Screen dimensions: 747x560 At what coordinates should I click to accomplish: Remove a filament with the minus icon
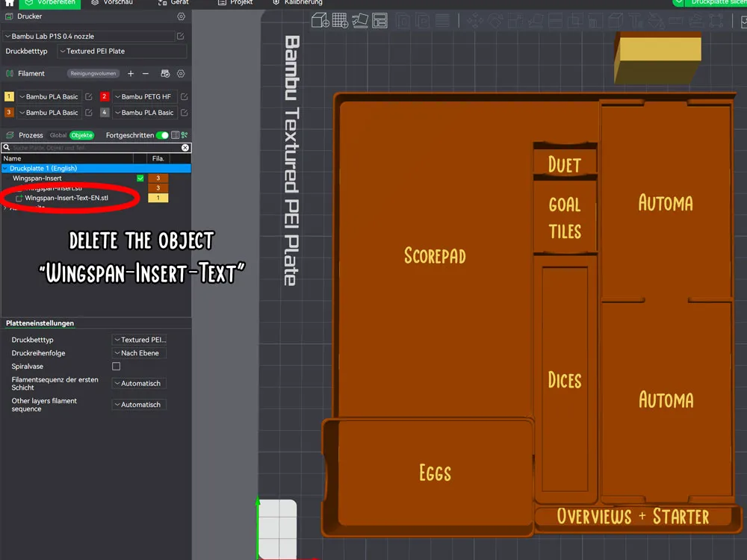pyautogui.click(x=146, y=73)
